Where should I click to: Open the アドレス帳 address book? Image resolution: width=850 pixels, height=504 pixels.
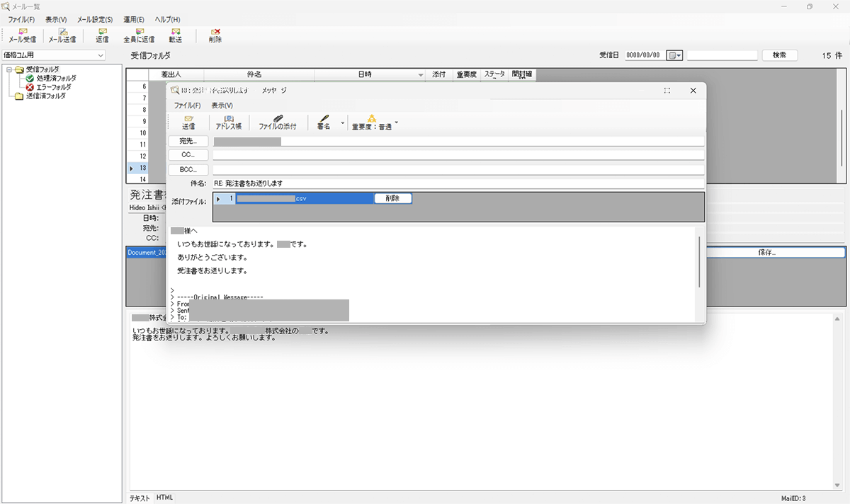pos(229,122)
